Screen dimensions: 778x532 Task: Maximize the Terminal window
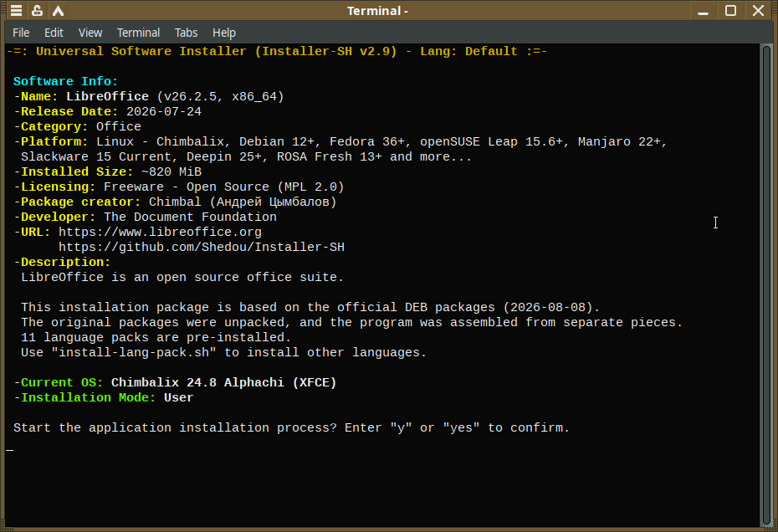[730, 10]
